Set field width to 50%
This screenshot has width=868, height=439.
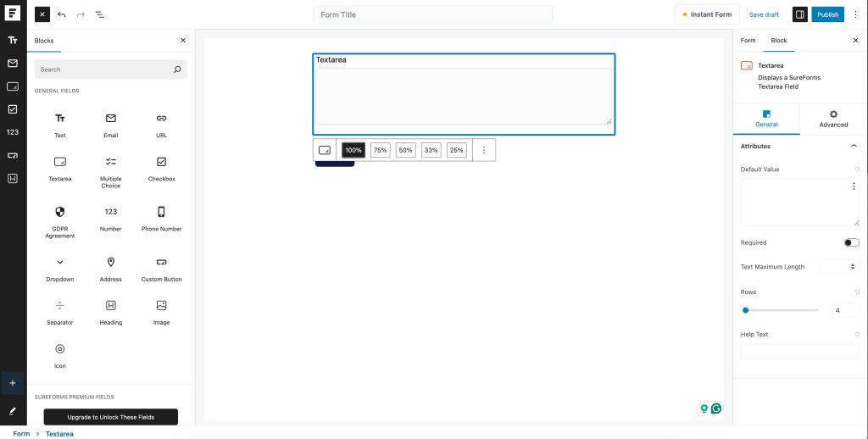(x=405, y=150)
